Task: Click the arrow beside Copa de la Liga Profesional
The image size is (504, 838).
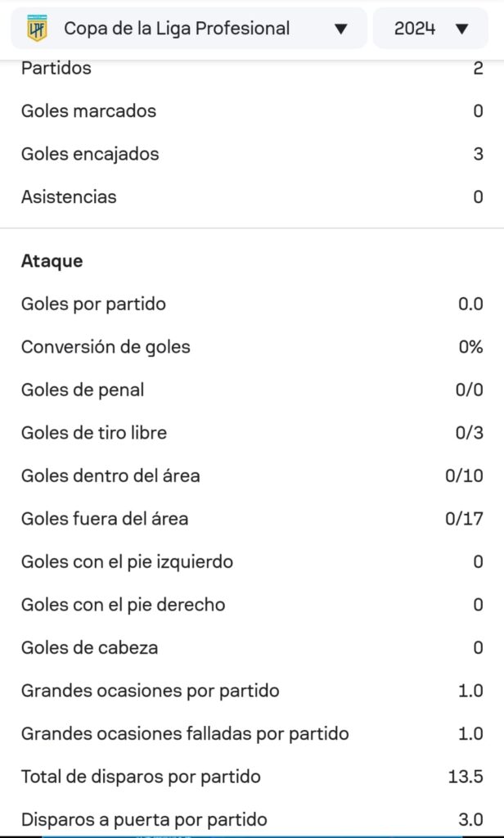Action: click(x=341, y=29)
